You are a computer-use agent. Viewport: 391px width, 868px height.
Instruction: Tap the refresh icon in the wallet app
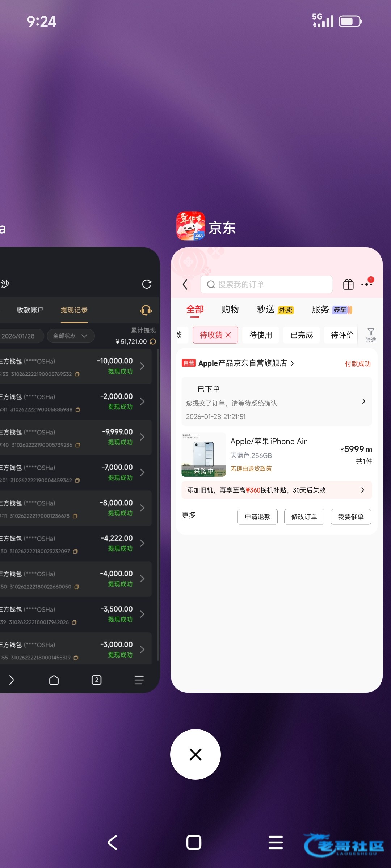pos(147,284)
